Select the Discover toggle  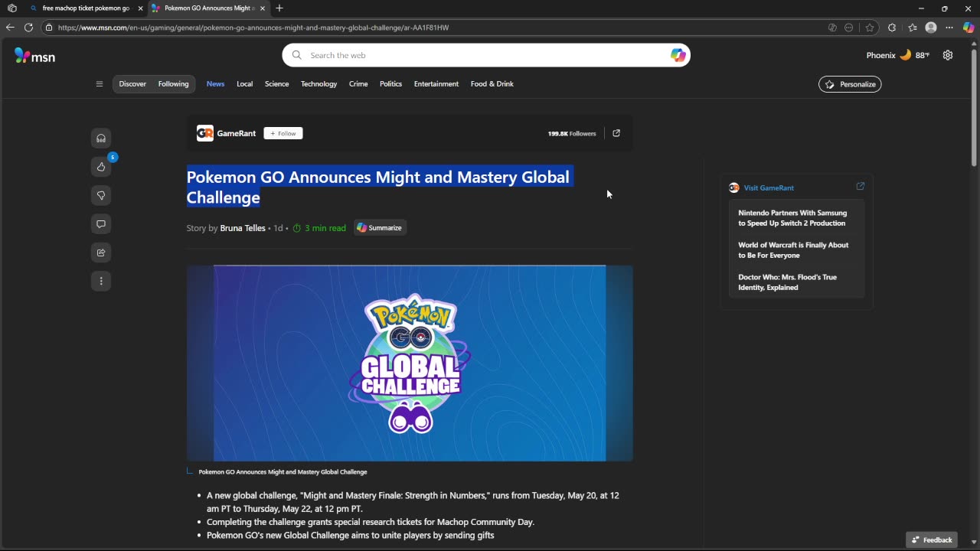point(132,84)
